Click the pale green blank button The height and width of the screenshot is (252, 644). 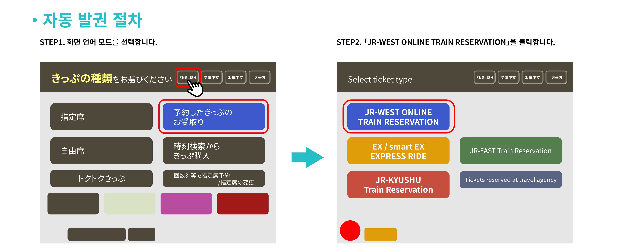(129, 204)
